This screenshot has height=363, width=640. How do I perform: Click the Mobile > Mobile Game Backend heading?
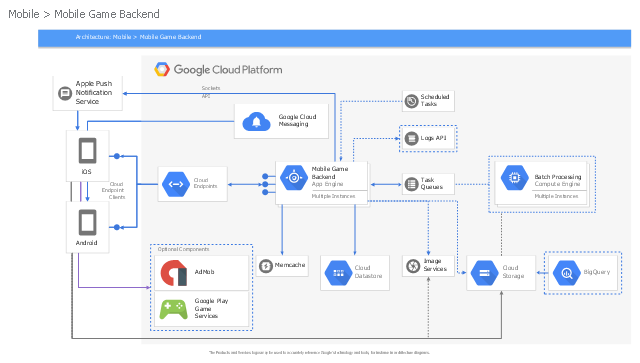(84, 14)
